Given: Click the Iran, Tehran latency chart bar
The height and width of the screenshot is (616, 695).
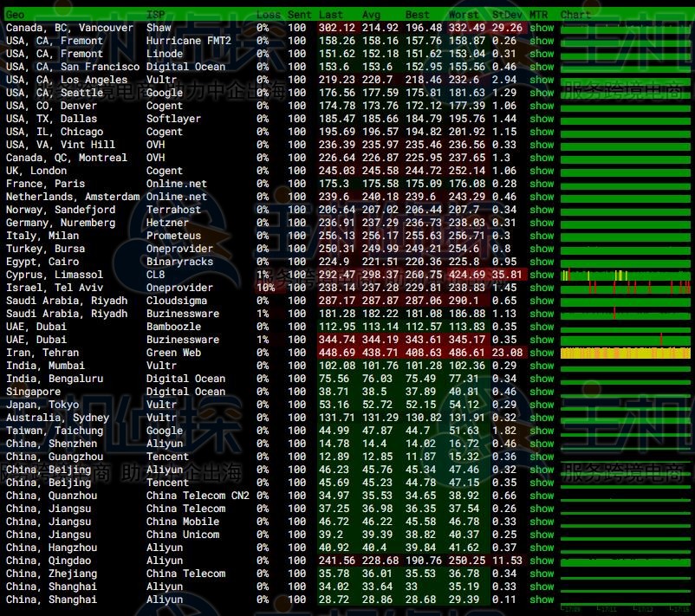Looking at the screenshot, I should (x=625, y=353).
